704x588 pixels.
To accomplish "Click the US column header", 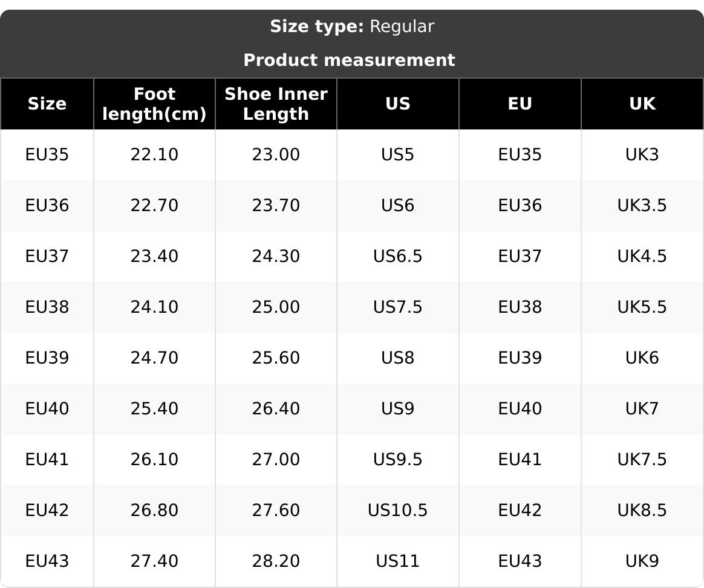I will [397, 103].
